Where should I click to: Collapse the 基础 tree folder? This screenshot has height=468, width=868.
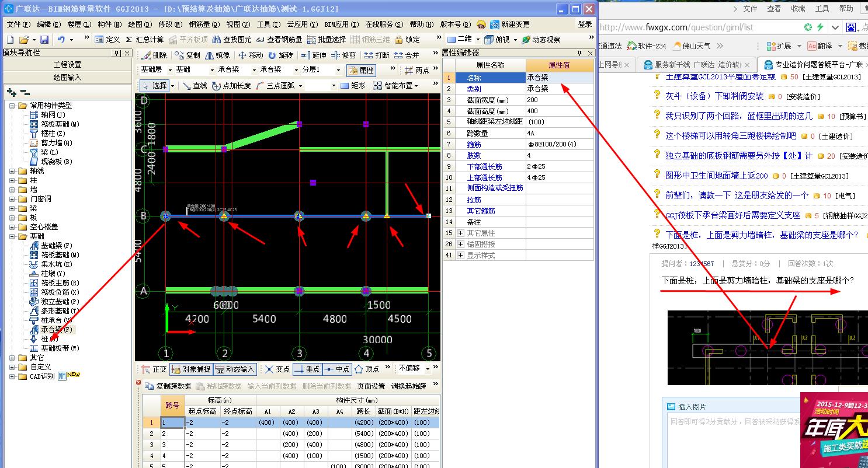(12, 236)
